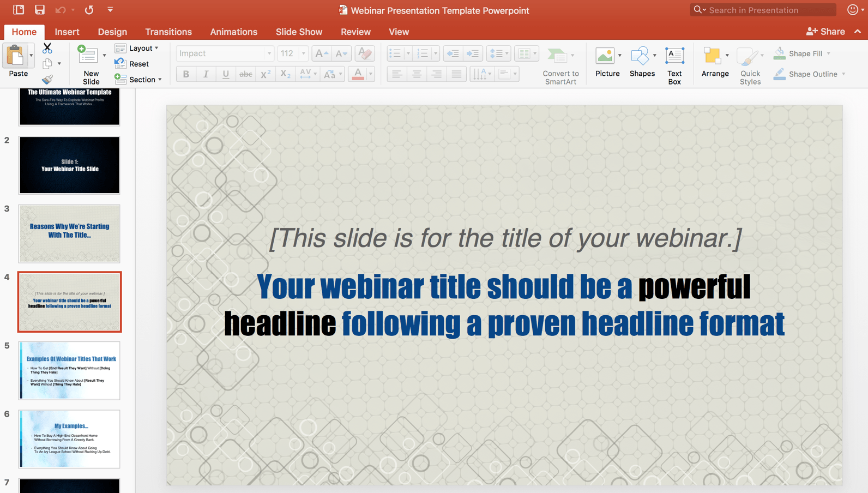Viewport: 868px width, 493px height.
Task: Click Decrease Font Size icon
Action: point(341,53)
